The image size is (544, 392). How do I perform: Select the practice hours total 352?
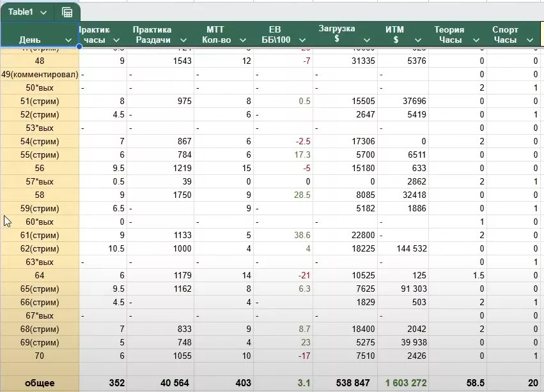[116, 383]
